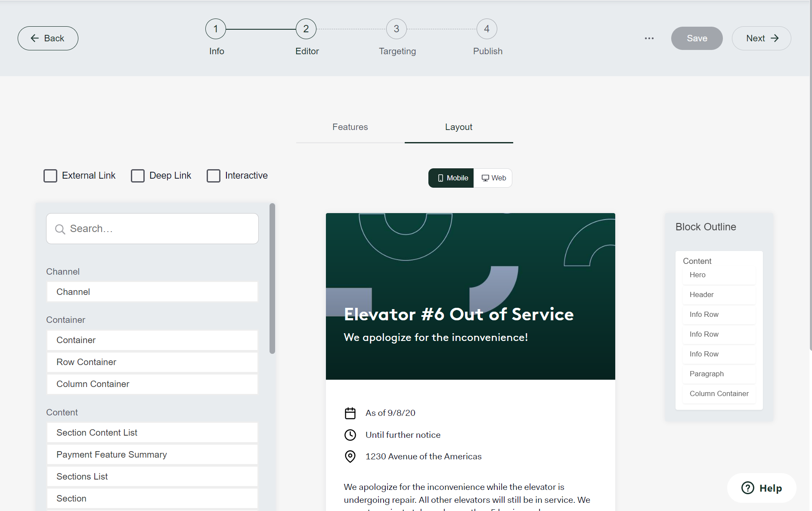The image size is (812, 511).
Task: Switch preview to Mobile view
Action: coord(451,178)
